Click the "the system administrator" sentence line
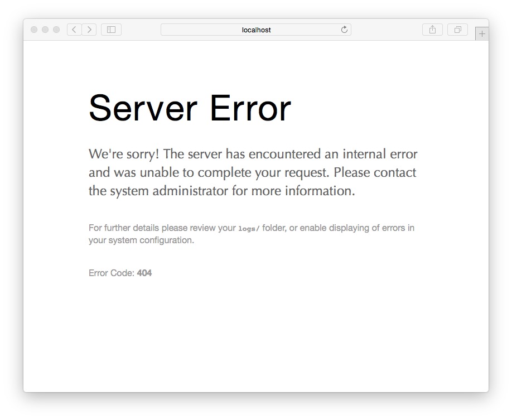 [x=222, y=191]
